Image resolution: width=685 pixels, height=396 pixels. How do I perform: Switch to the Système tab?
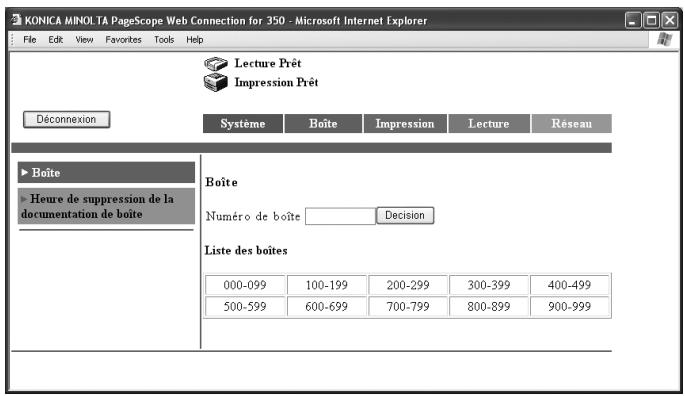(x=243, y=124)
